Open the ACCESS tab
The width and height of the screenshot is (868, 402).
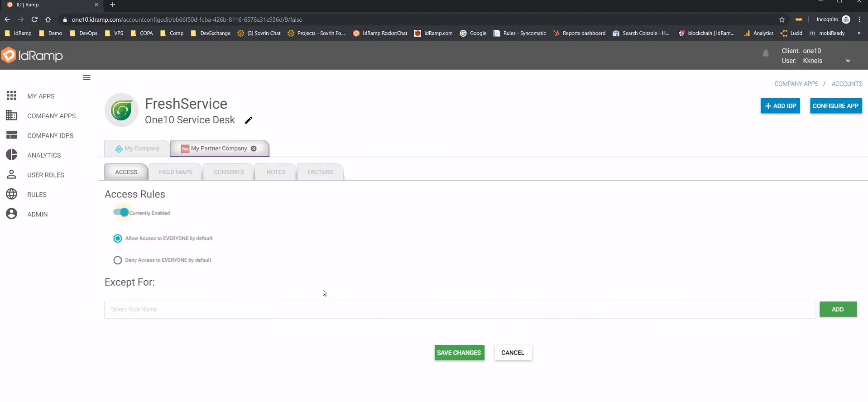[x=126, y=172]
